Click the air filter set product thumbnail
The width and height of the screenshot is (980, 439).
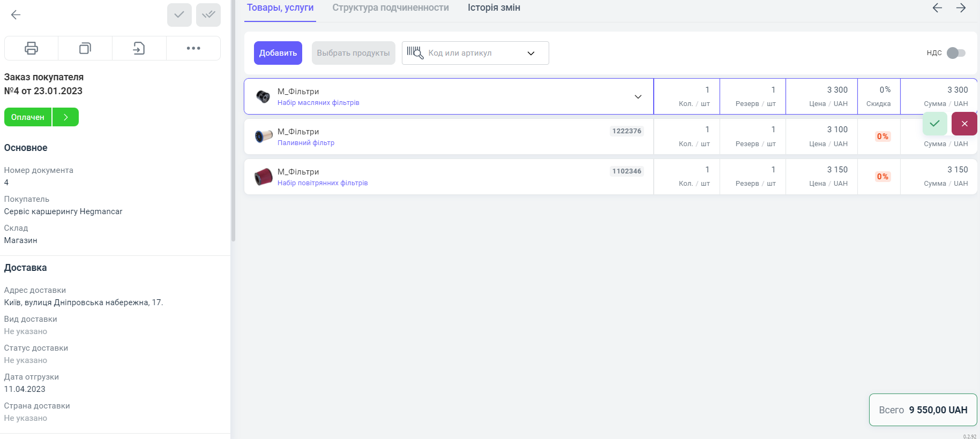point(263,177)
